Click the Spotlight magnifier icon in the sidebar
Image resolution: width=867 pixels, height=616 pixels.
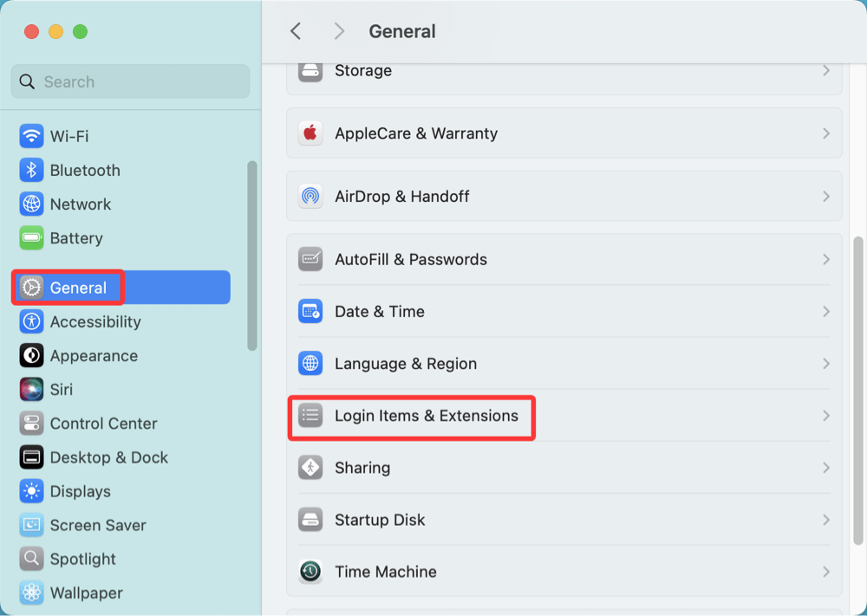coord(31,559)
